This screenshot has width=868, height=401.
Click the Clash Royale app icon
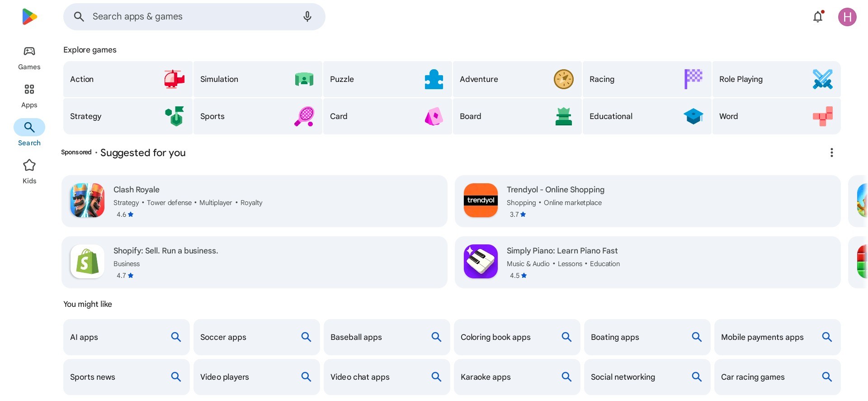[x=87, y=200]
